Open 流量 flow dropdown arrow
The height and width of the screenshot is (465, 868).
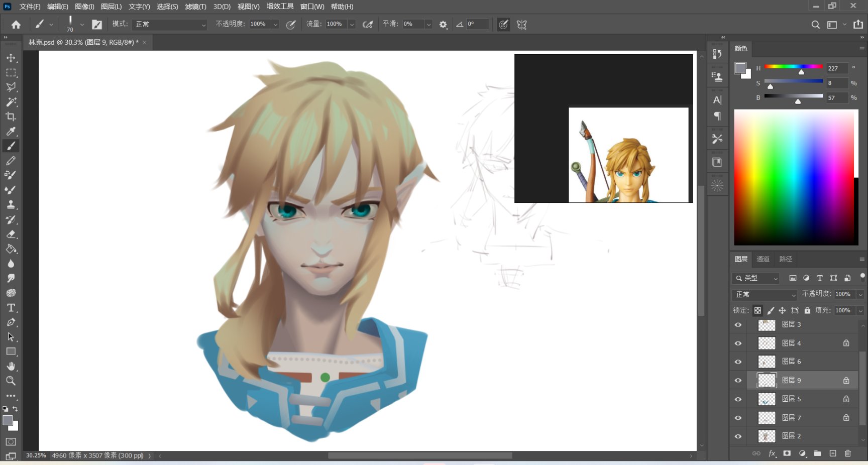pos(352,24)
